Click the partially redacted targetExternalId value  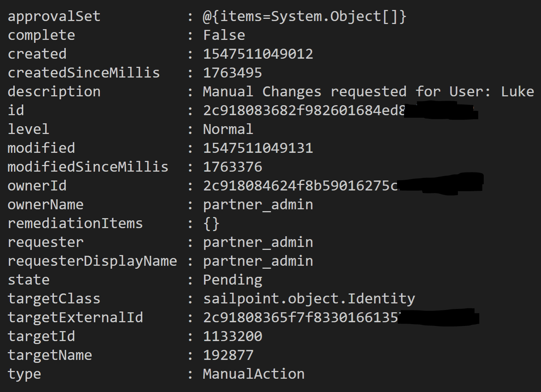[x=300, y=318]
